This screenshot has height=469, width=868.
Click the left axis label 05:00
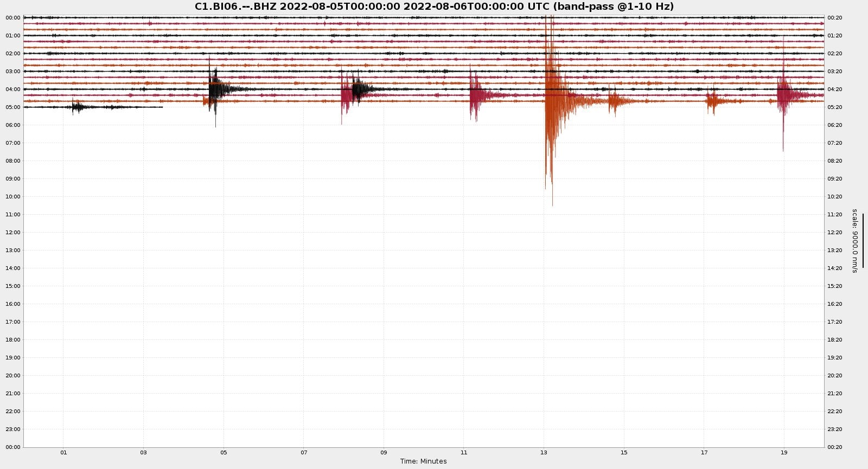pyautogui.click(x=13, y=107)
